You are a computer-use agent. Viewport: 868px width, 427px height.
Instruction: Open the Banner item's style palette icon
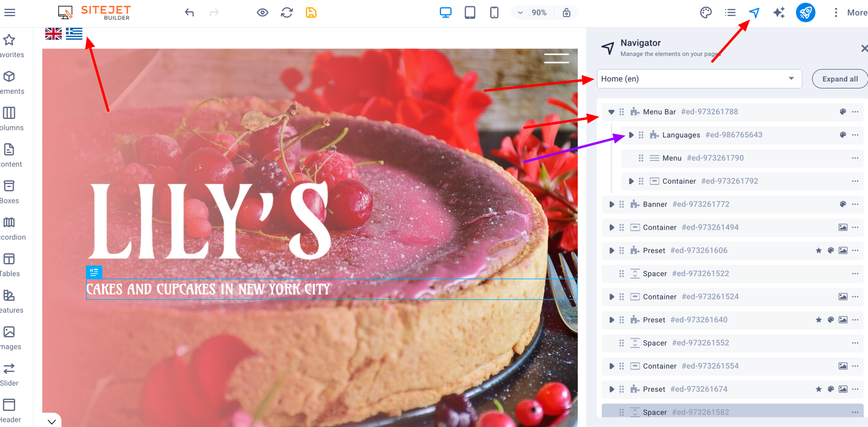click(843, 204)
